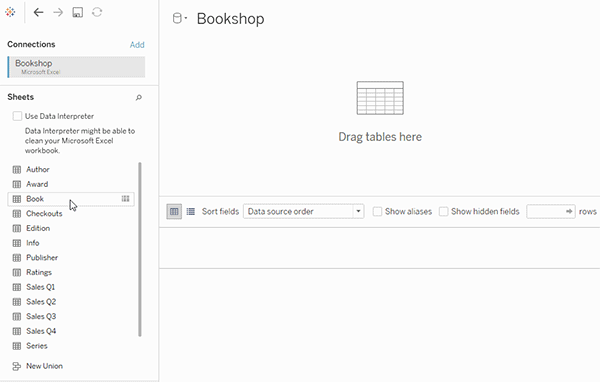The image size is (600, 382).
Task: Select the Ratings sheet name
Action: coord(39,272)
